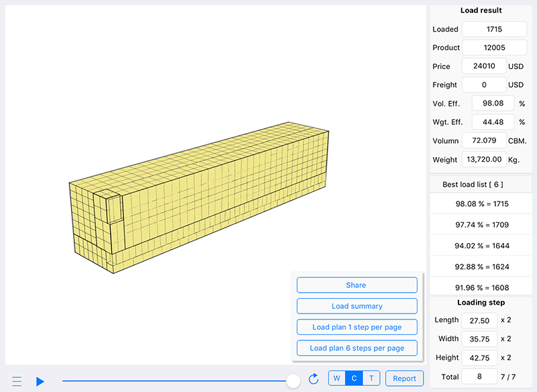Select Load plan 6 steps per page
537x392 pixels.
356,348
